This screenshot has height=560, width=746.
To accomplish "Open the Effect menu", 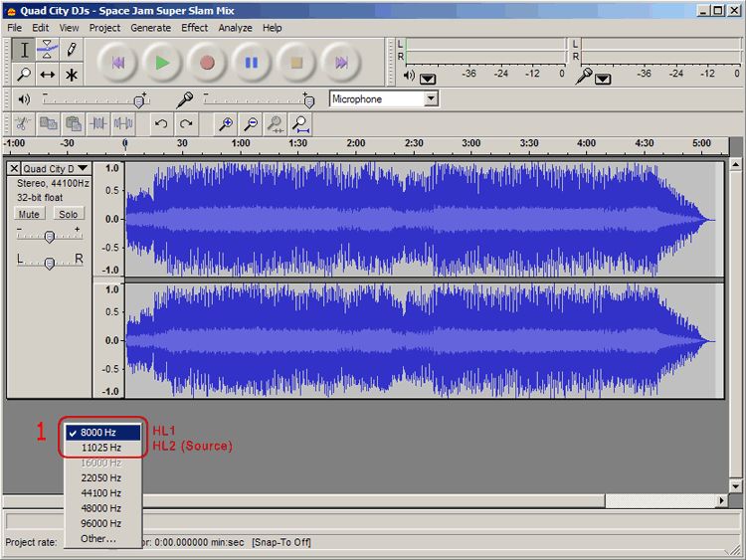I will click(x=195, y=28).
